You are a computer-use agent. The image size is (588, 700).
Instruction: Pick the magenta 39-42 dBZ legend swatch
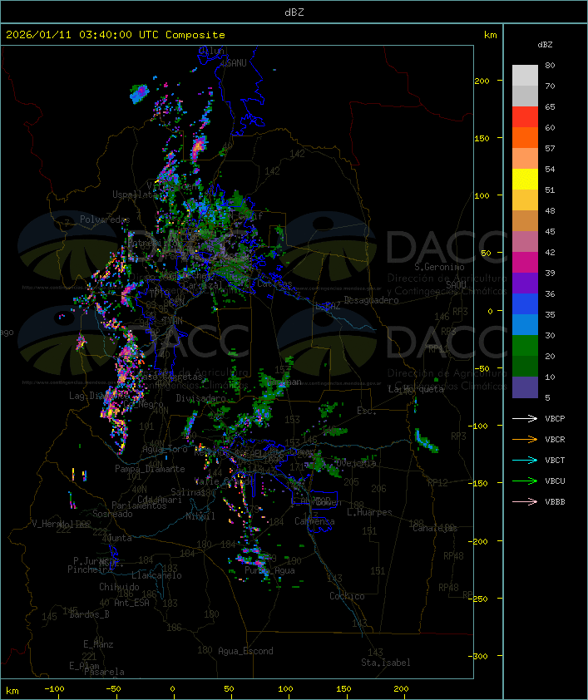[525, 262]
